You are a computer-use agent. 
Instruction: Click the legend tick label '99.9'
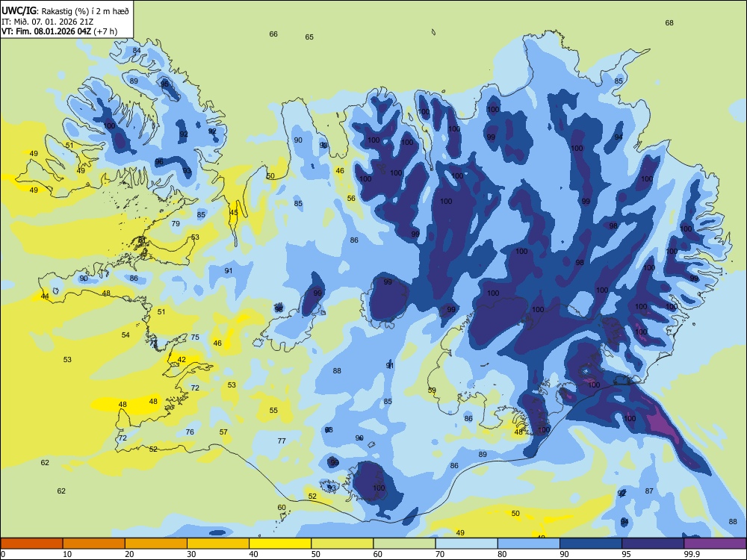(x=691, y=554)
